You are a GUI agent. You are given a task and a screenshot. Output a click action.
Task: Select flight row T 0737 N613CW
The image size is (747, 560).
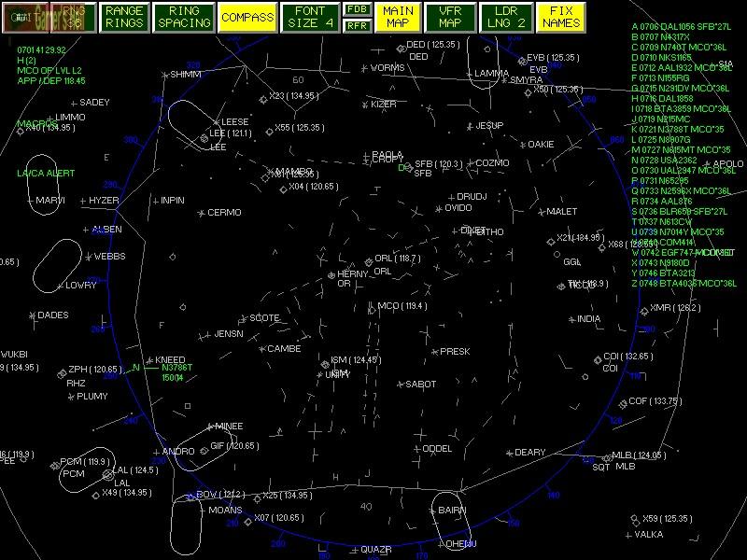[x=661, y=221]
